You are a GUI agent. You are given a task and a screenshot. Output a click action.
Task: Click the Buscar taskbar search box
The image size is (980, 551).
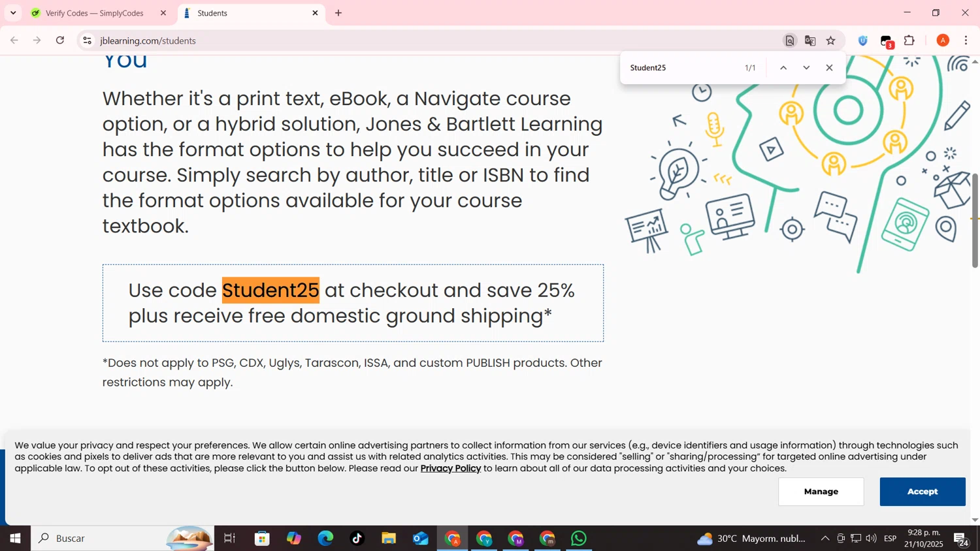(123, 539)
